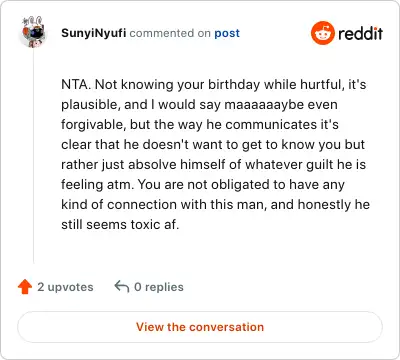Click the reply arrow icon

coord(122,287)
